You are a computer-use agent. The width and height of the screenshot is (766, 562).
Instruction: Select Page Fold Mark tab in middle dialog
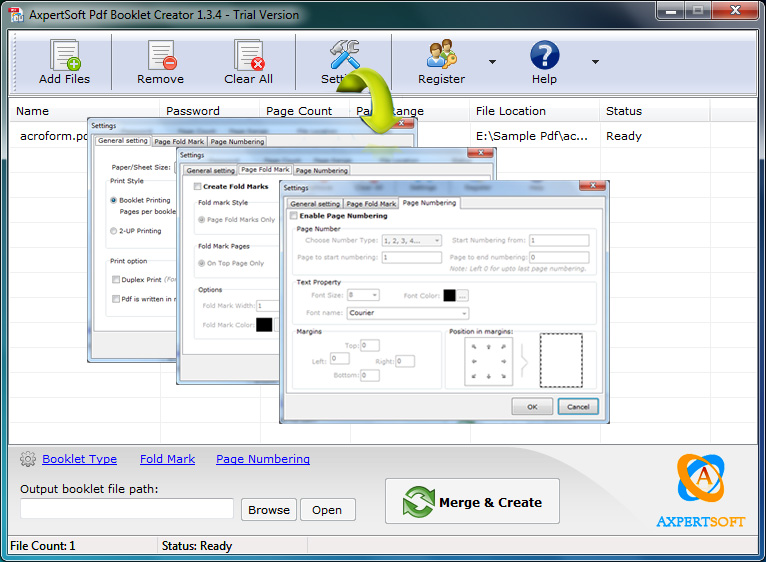click(265, 170)
